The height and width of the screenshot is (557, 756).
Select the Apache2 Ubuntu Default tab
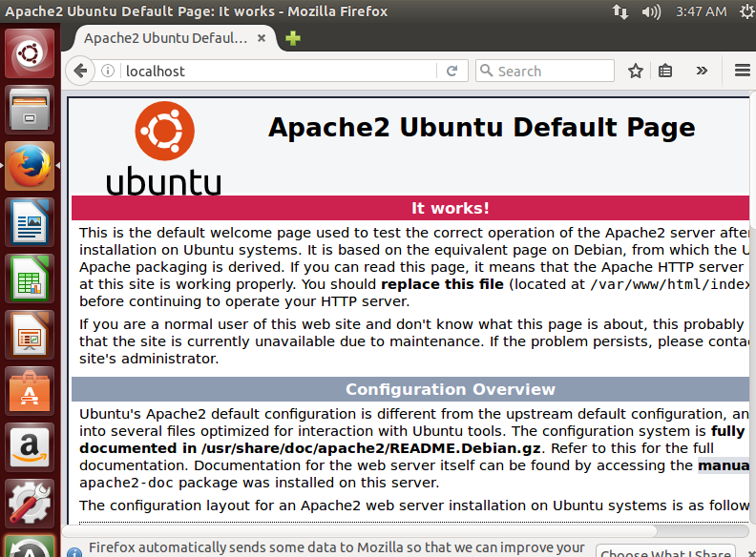coord(175,38)
